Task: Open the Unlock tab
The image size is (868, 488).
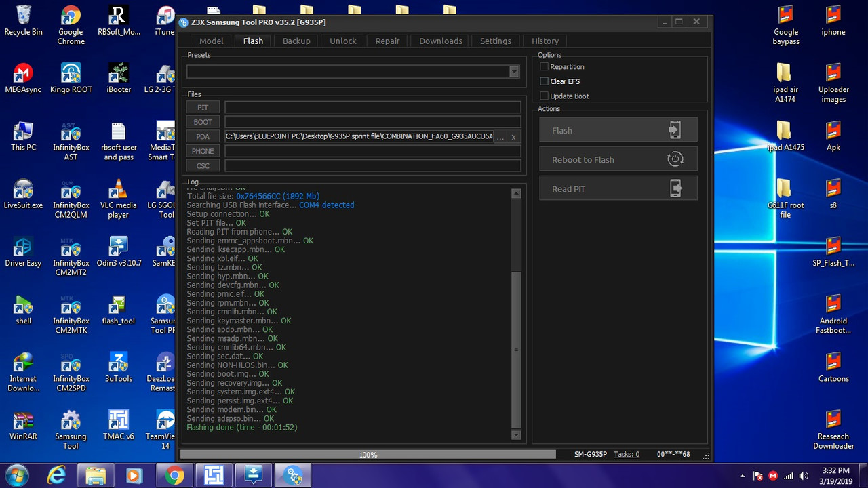Action: (x=343, y=41)
